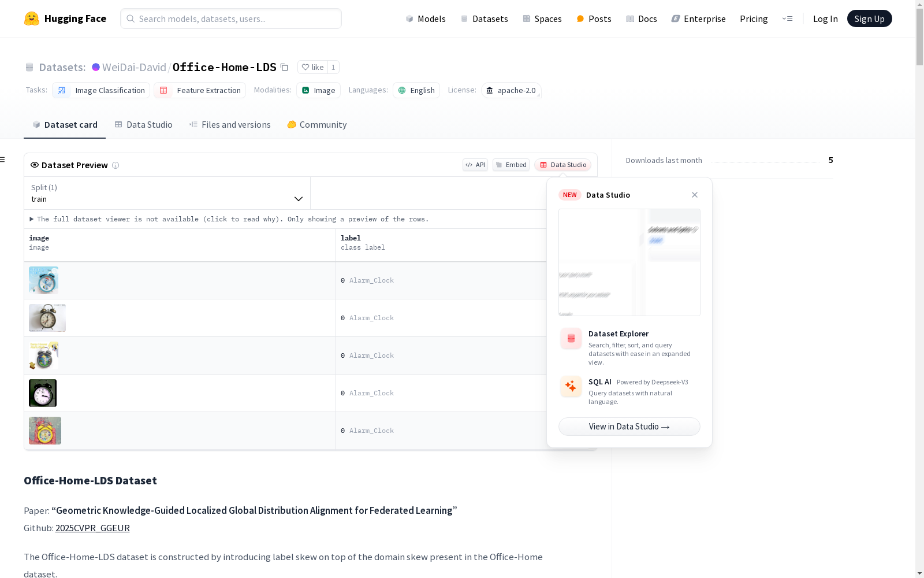
Task: Click the apache-2.0 license tag
Action: [x=511, y=90]
